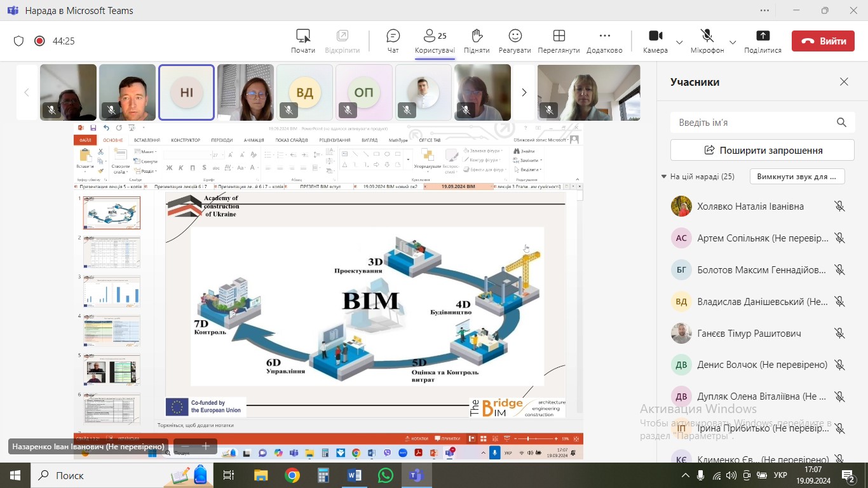
Task: Show next participant videos arrow
Action: coord(524,93)
